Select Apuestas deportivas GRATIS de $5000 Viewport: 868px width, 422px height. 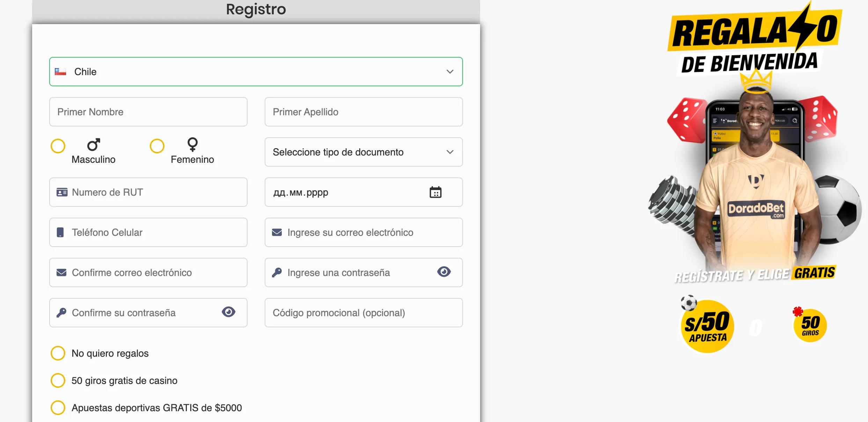[x=58, y=407]
